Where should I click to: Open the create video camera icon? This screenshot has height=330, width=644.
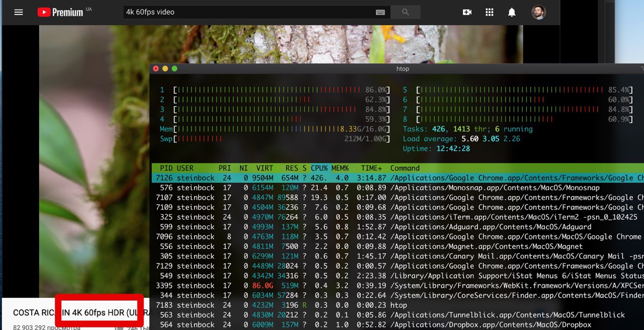[x=467, y=12]
